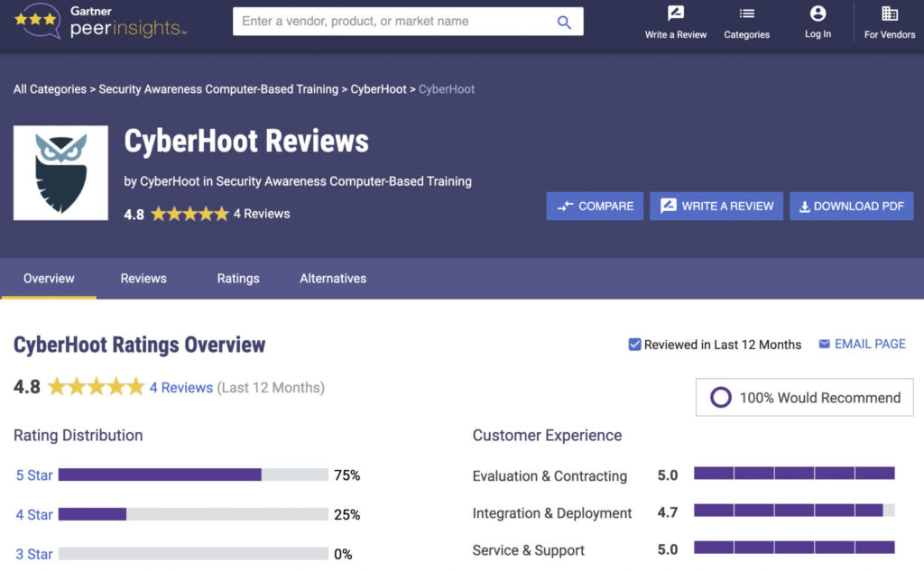
Task: Uncheck Reviewed in Last 12 Months
Action: point(634,345)
